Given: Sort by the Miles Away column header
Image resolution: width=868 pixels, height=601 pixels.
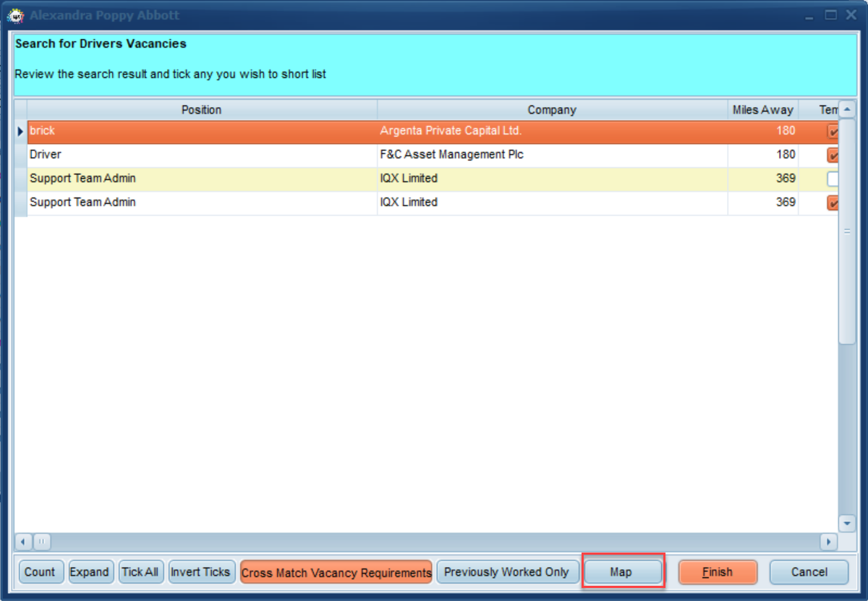Looking at the screenshot, I should 762,110.
